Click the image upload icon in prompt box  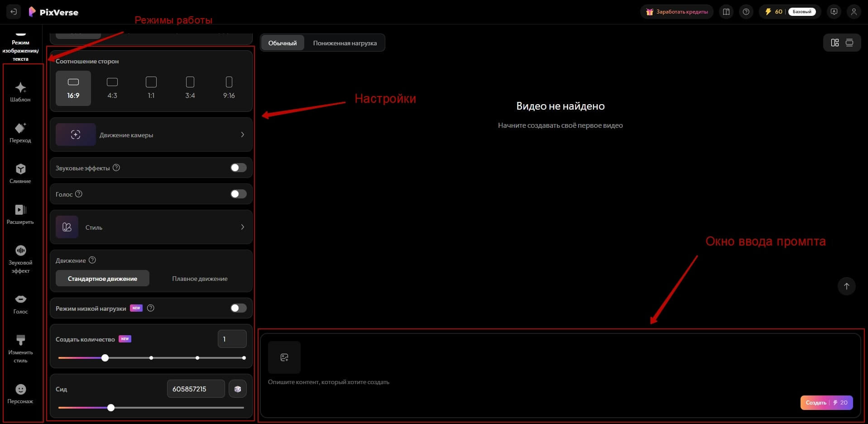coord(284,357)
